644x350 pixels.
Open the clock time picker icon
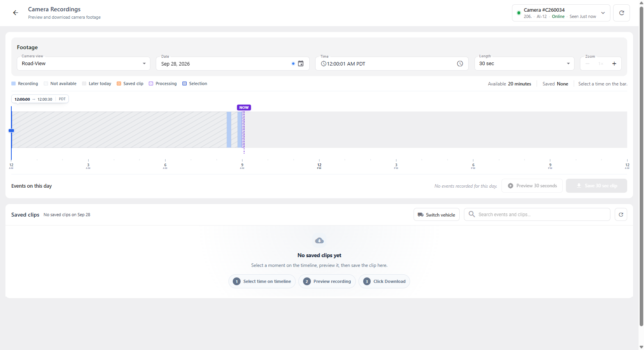pos(460,64)
